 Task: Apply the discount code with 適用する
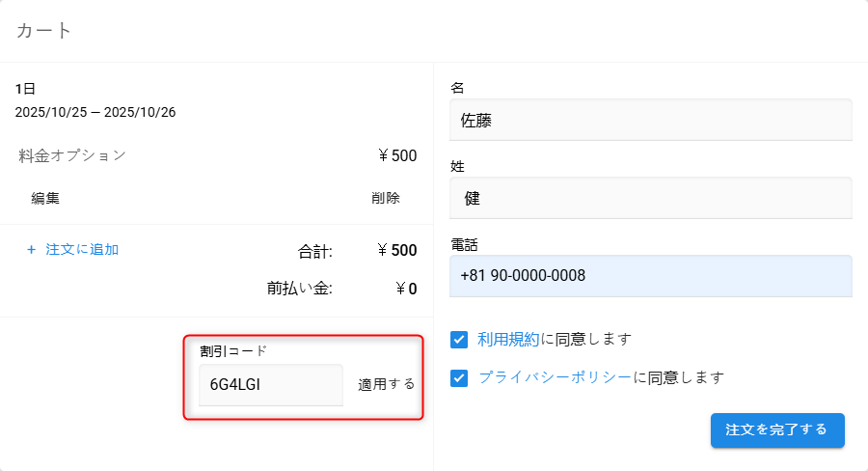(x=386, y=384)
